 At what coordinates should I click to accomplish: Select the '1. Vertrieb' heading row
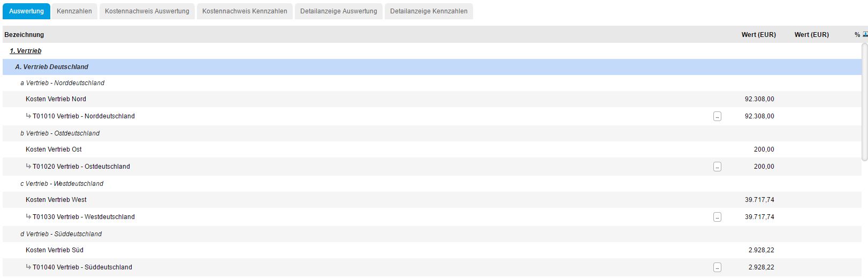point(432,51)
